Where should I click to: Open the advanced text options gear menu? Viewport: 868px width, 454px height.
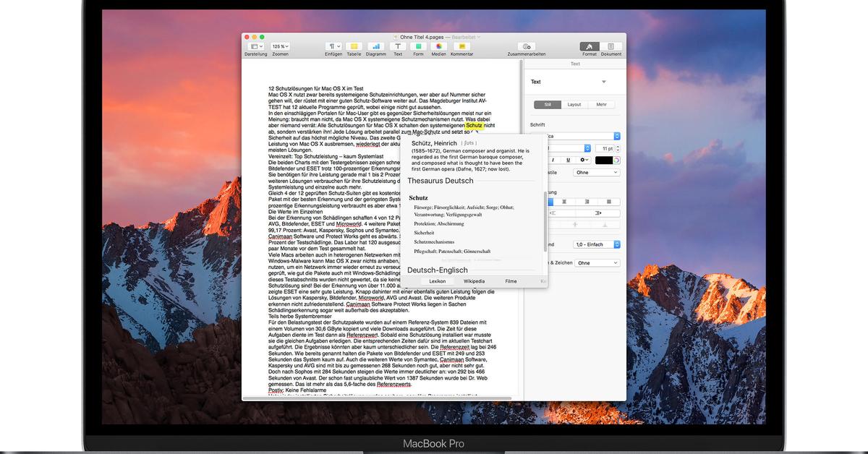584,160
